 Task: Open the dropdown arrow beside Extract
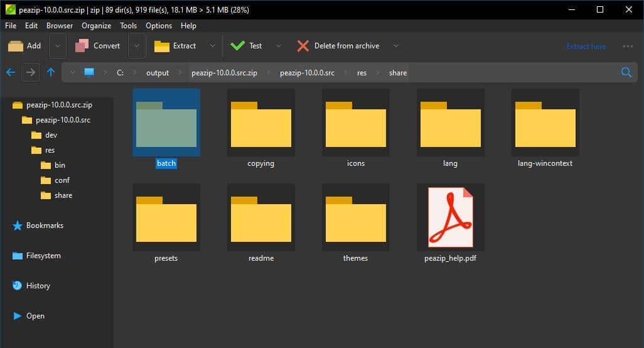pyautogui.click(x=212, y=46)
